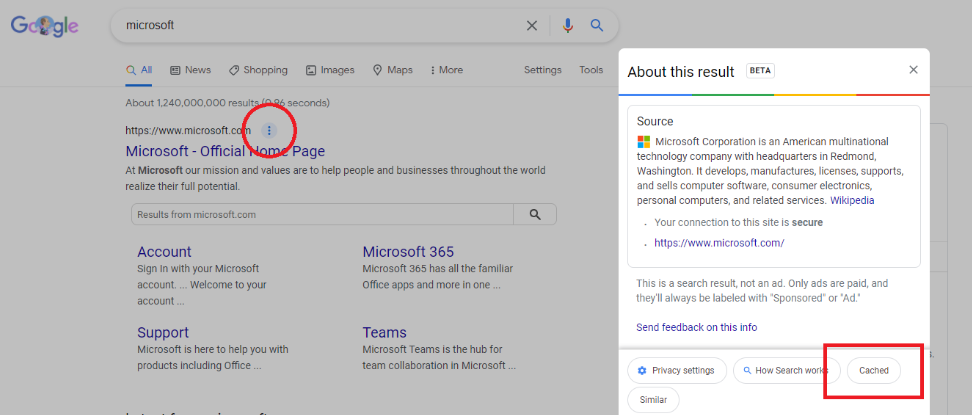
Task: Switch to the News tab
Action: (x=190, y=70)
